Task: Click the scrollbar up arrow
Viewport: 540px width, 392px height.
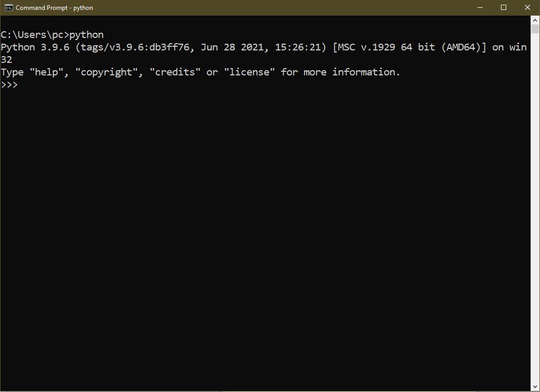Action: (x=535, y=20)
